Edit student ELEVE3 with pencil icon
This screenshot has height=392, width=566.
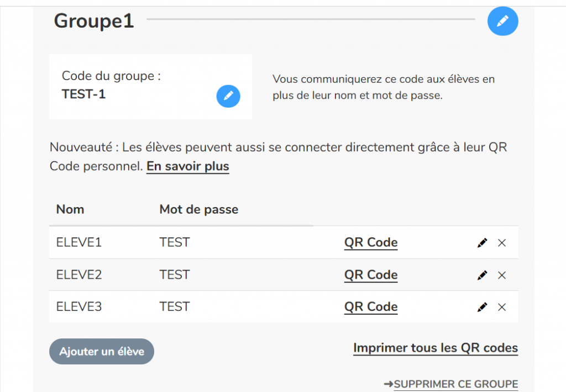(482, 307)
